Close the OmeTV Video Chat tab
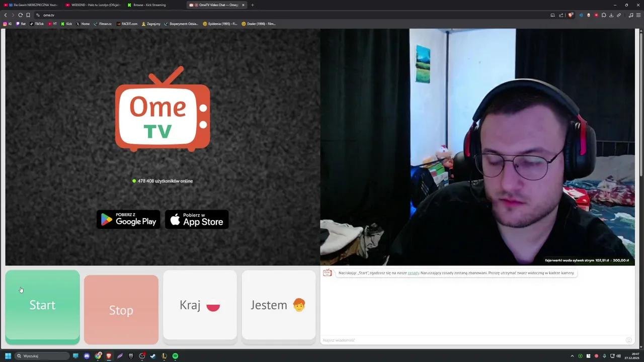 pos(243,5)
